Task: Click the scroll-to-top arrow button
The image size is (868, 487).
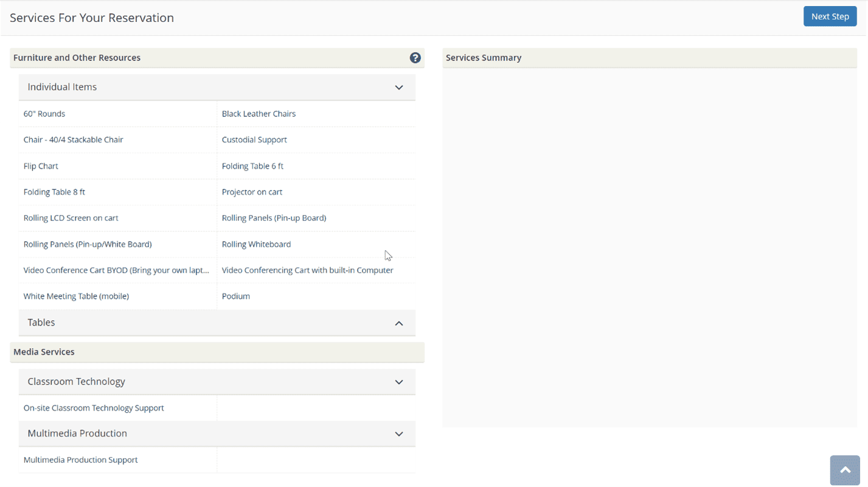Action: coord(844,470)
